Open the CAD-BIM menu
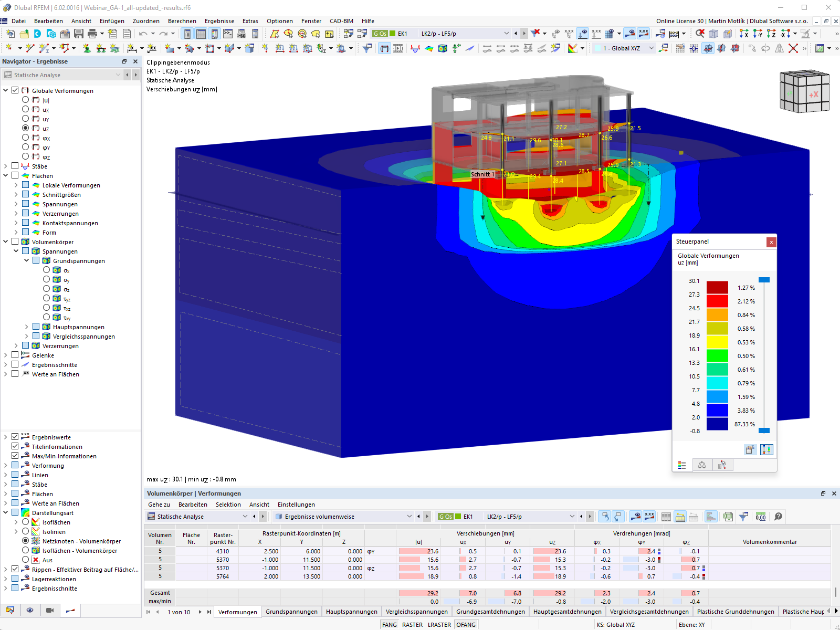 (x=341, y=21)
